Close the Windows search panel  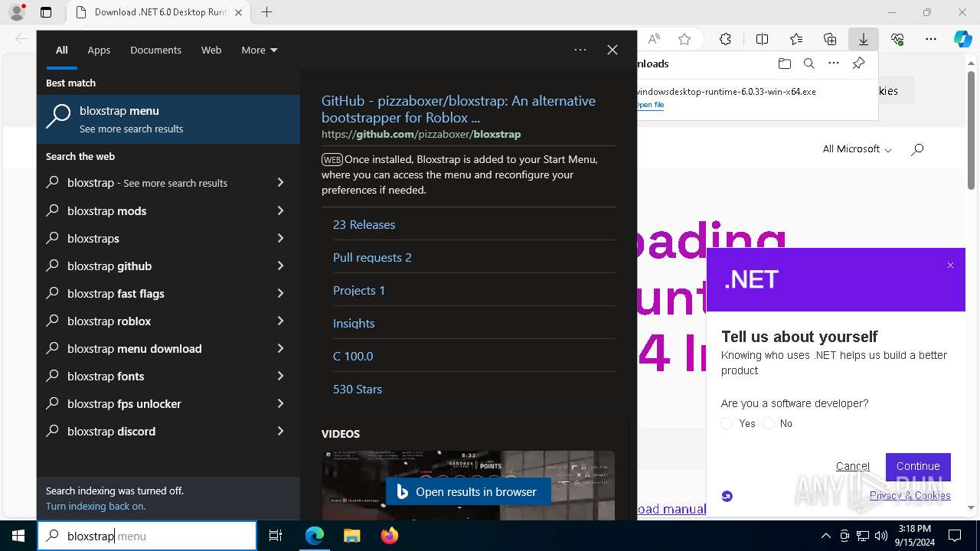tap(612, 50)
